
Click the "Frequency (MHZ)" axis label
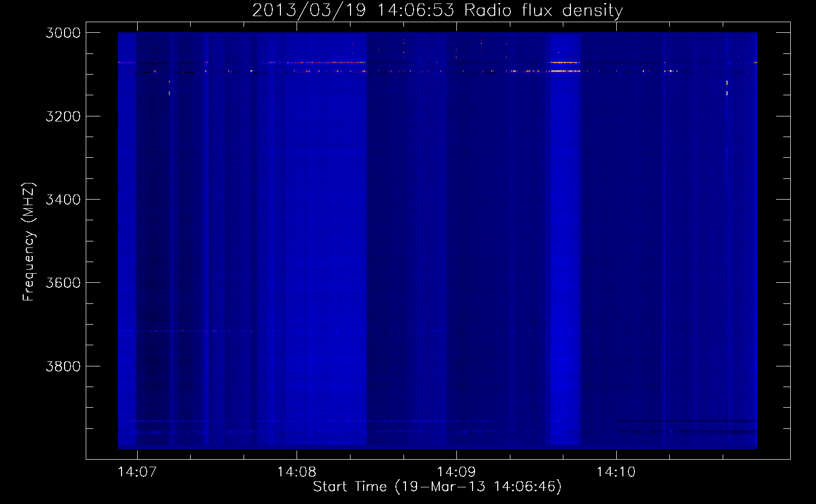[29, 242]
